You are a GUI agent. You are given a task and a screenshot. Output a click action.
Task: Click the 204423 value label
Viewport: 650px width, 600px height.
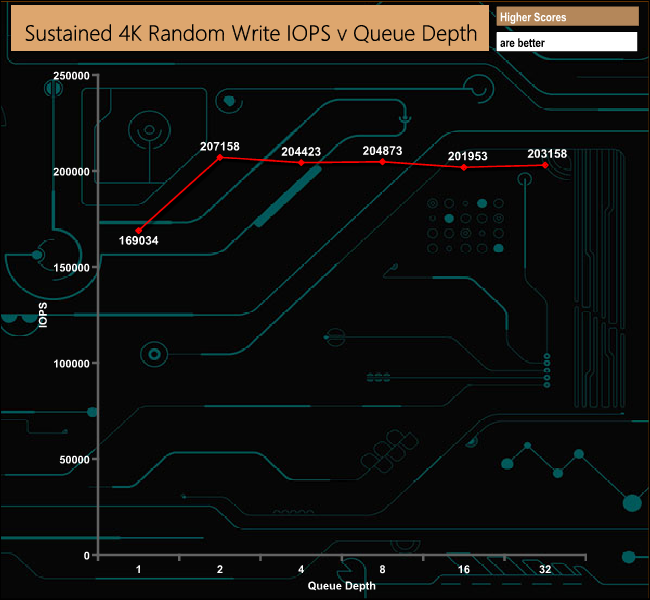coord(301,152)
